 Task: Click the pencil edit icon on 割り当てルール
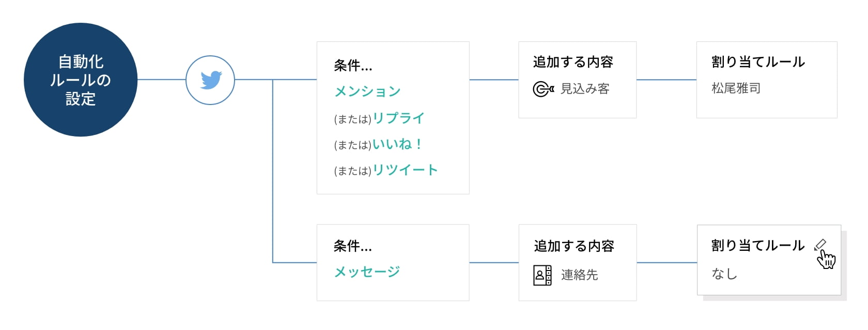point(820,245)
